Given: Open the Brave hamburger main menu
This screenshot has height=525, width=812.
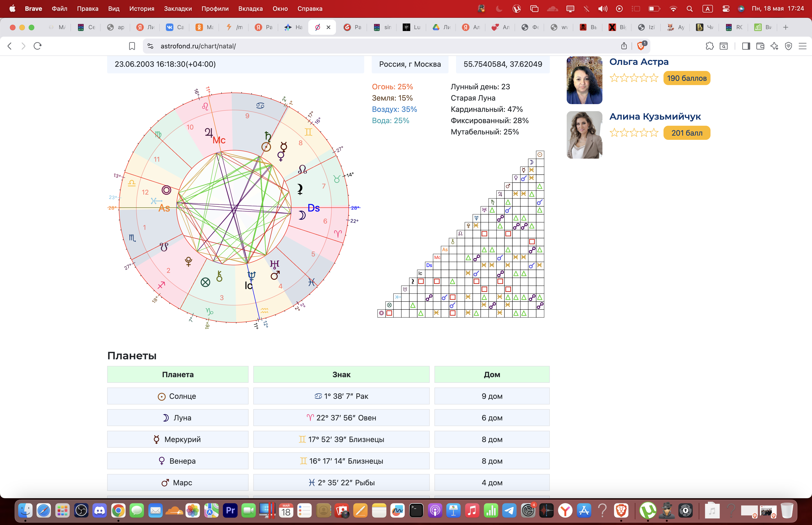Looking at the screenshot, I should pos(802,46).
